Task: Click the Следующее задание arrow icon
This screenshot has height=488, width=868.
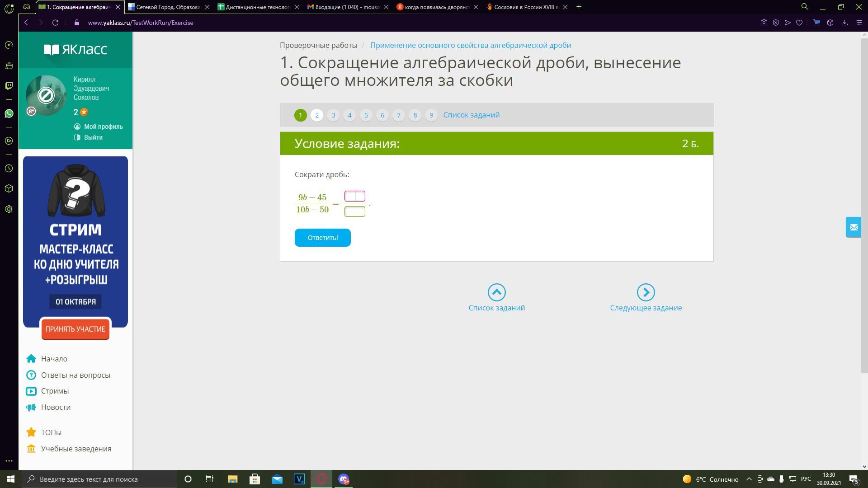Action: click(646, 292)
